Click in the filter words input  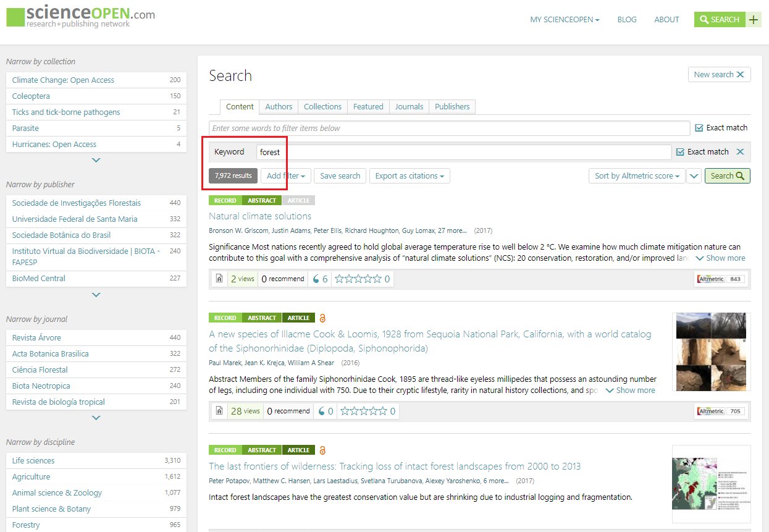pos(450,128)
